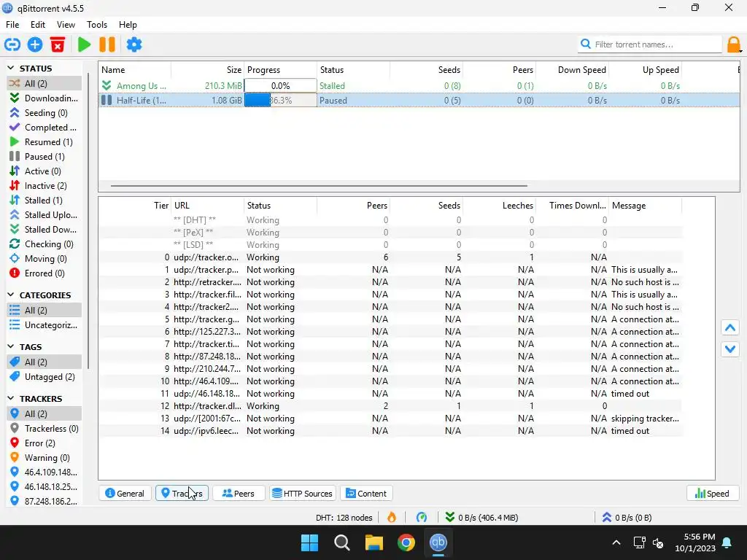
Task: Click the orange lock UI icon
Action: click(734, 44)
